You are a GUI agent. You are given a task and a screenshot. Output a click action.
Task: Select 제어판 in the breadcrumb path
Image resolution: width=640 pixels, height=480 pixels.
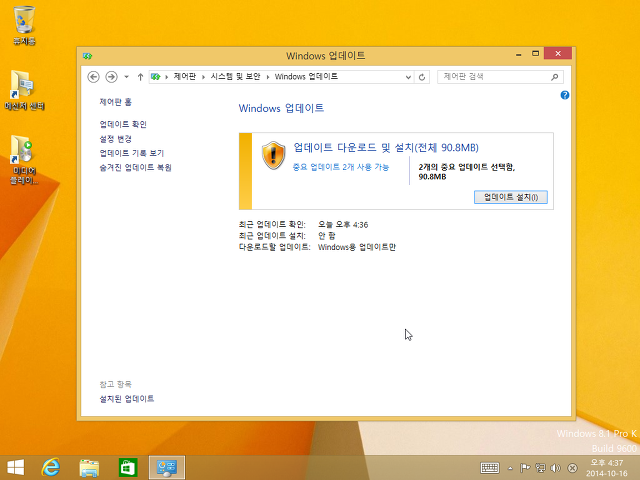[184, 76]
